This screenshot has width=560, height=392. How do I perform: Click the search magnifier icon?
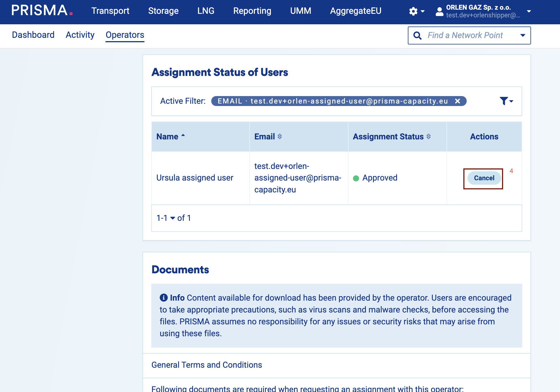[417, 35]
